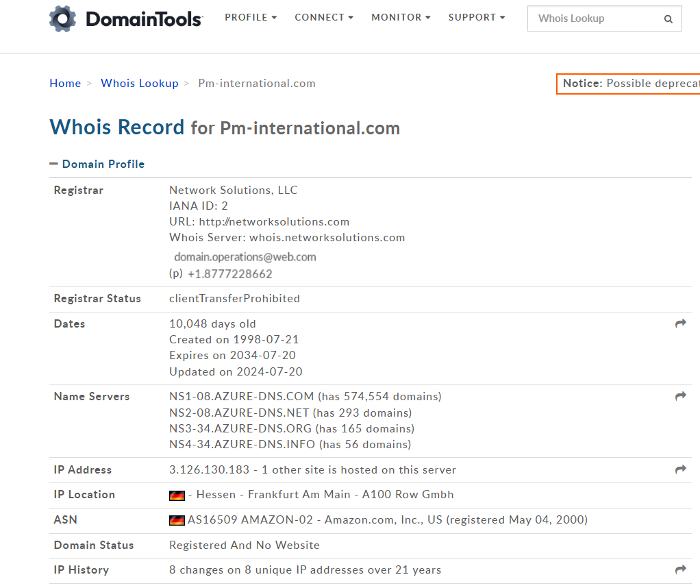Type in the Whois Lookup search field
The width and height of the screenshot is (700, 588).
tap(592, 19)
